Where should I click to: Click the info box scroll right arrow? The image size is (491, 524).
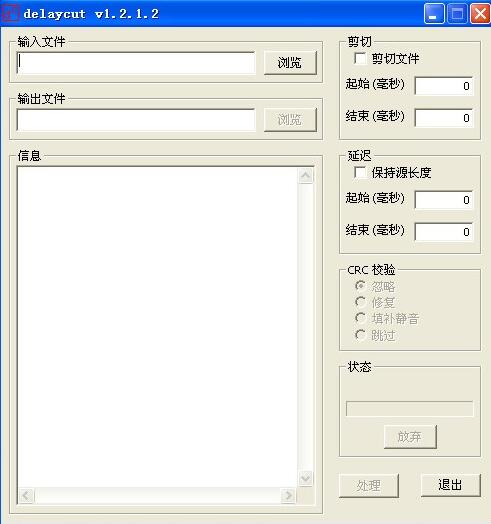(288, 495)
